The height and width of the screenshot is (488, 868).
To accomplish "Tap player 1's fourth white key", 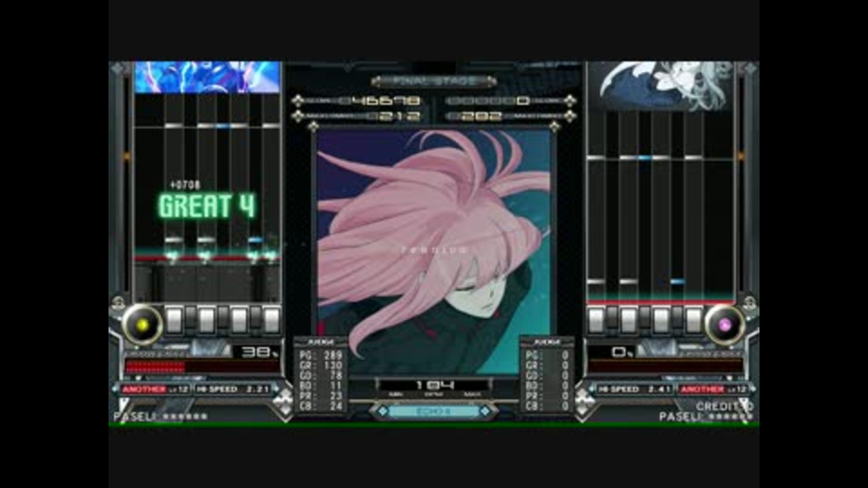I will pyautogui.click(x=271, y=320).
